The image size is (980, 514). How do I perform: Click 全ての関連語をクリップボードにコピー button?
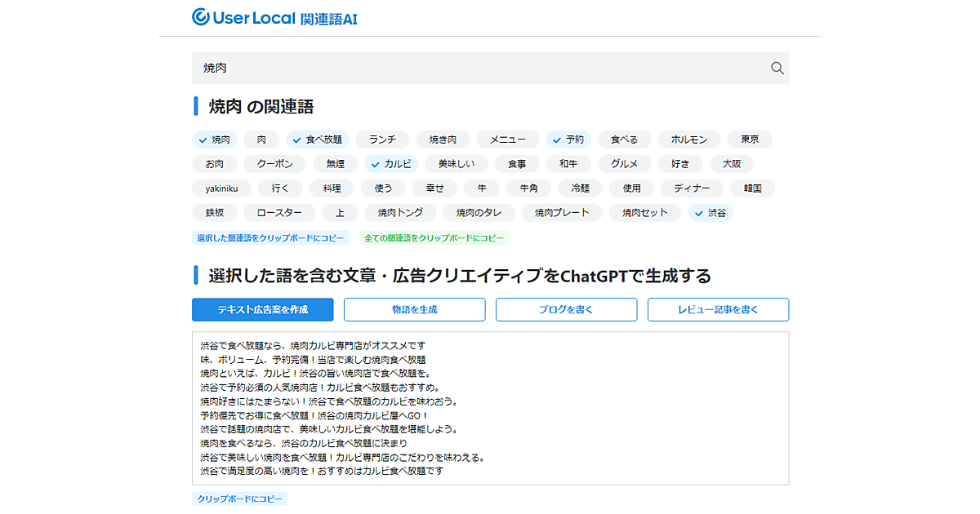pyautogui.click(x=434, y=238)
